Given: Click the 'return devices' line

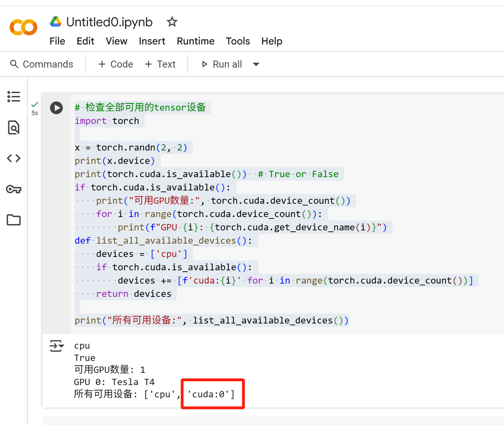Looking at the screenshot, I should (x=134, y=294).
